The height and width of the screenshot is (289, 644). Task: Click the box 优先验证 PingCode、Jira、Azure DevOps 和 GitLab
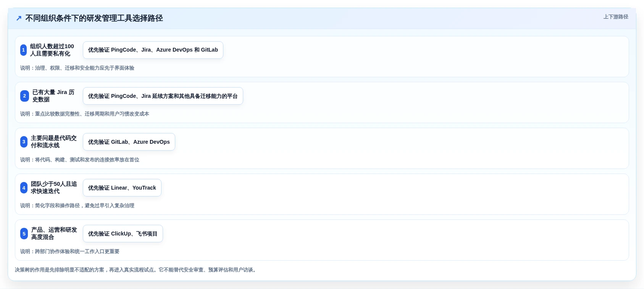153,50
